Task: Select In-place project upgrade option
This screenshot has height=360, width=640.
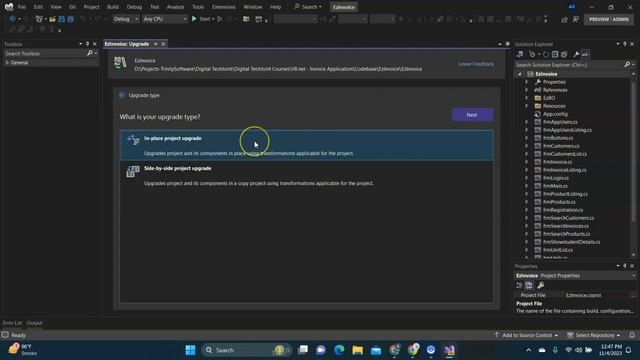Action: click(307, 145)
